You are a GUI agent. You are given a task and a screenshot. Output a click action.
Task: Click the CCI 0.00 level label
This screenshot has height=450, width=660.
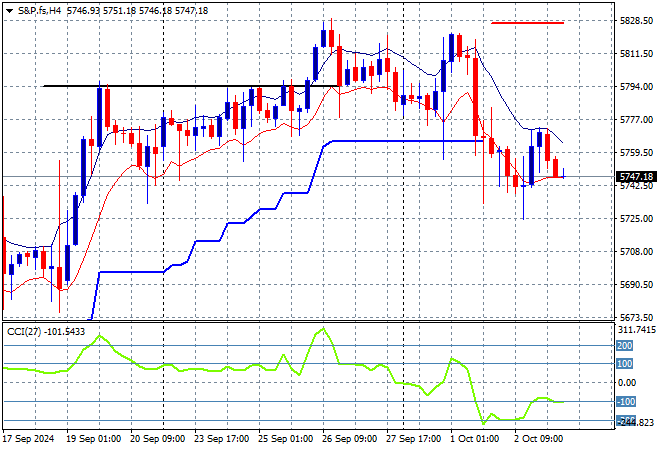[626, 383]
